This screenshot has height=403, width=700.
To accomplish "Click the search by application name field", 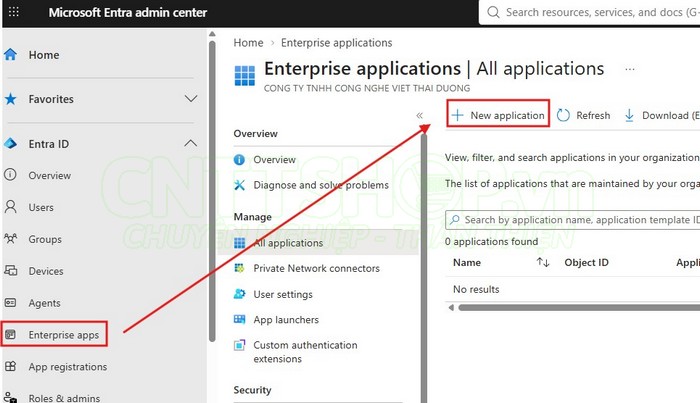I will 573,220.
